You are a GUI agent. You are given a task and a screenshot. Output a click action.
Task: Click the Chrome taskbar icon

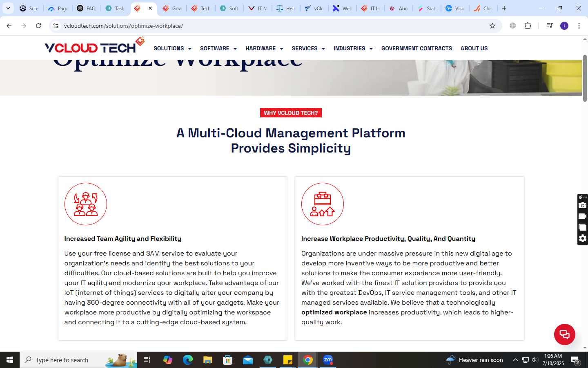tap(308, 360)
